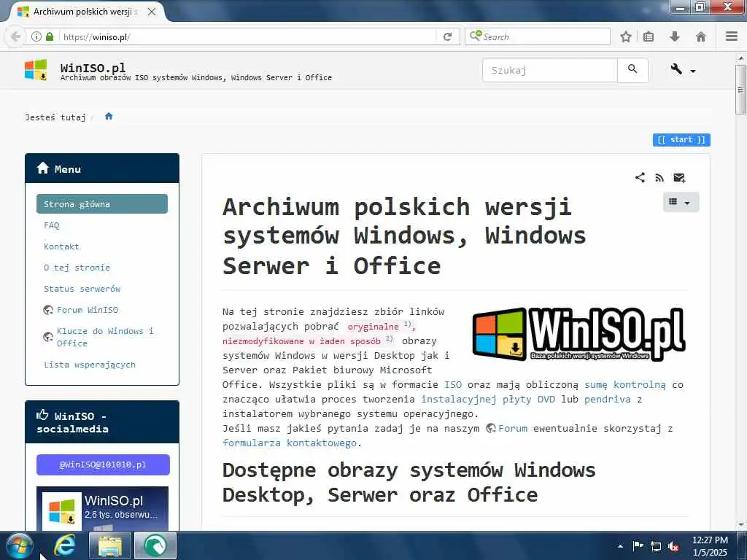Click the browser back arrow button
747x560 pixels.
pyautogui.click(x=15, y=36)
